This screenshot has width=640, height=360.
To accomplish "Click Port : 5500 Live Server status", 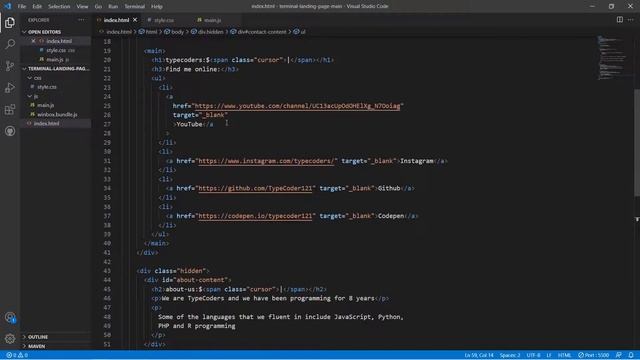I will click(593, 355).
